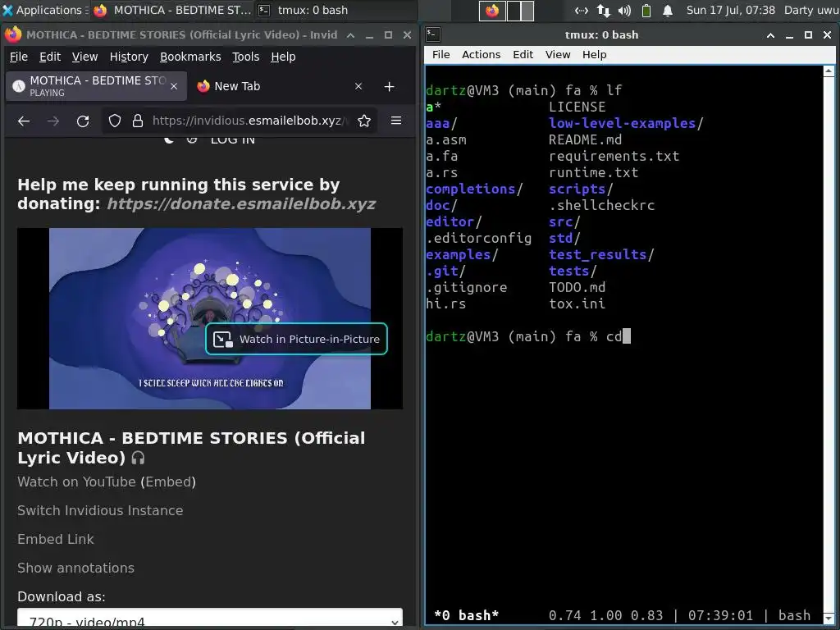Screen dimensions: 840x630
Task: Click the URL address bar
Action: coord(239,121)
